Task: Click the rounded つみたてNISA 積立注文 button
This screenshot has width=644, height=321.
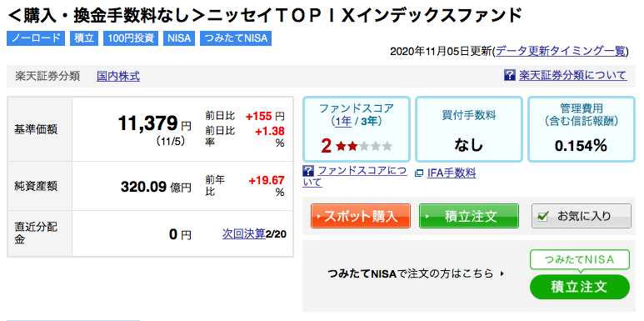Action: click(580, 287)
